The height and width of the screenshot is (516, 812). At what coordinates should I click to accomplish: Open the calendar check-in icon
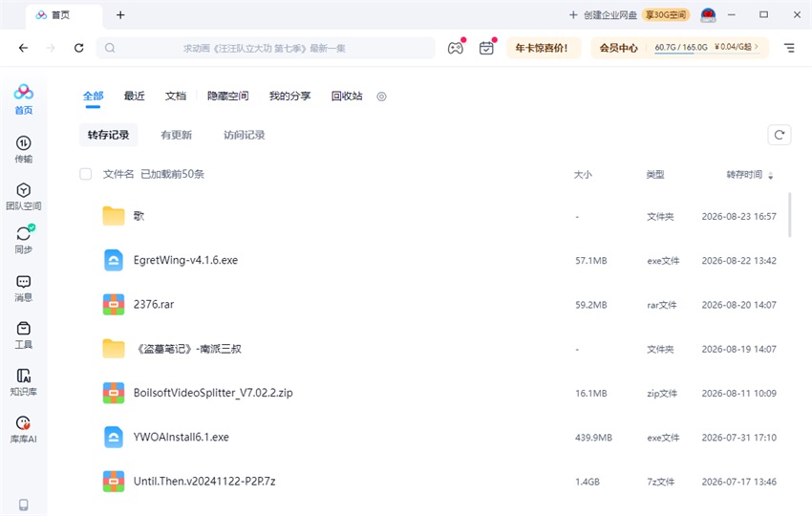(486, 48)
